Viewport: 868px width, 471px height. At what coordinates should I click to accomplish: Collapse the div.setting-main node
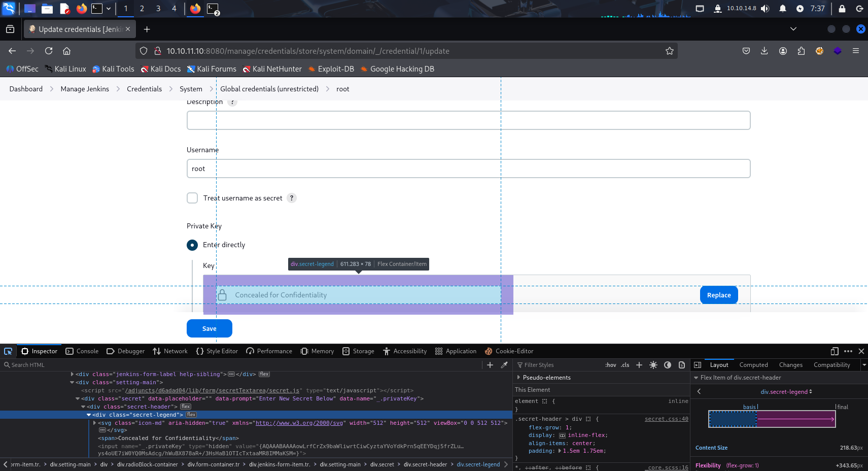click(x=72, y=382)
